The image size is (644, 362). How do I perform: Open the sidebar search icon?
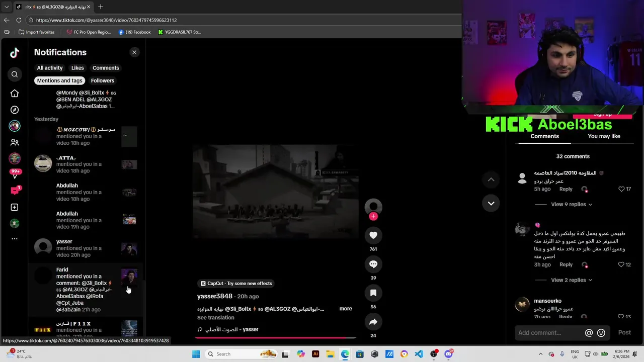[15, 74]
